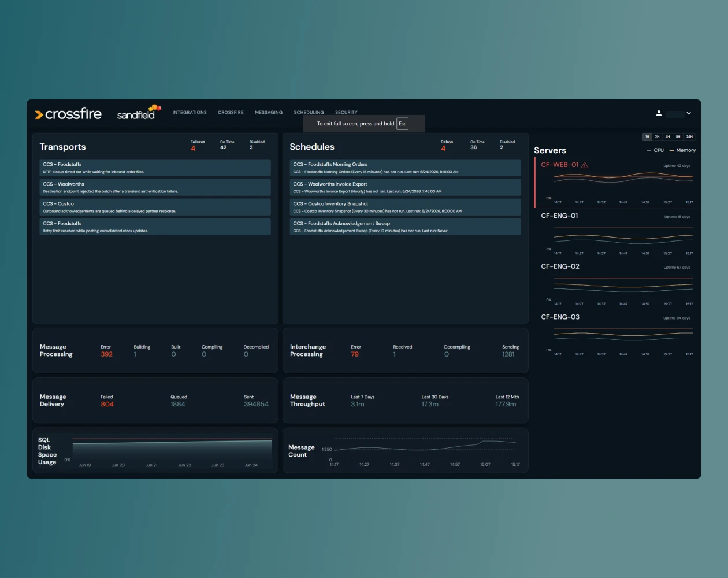Open the Integrations menu
This screenshot has width=728, height=578.
click(190, 112)
